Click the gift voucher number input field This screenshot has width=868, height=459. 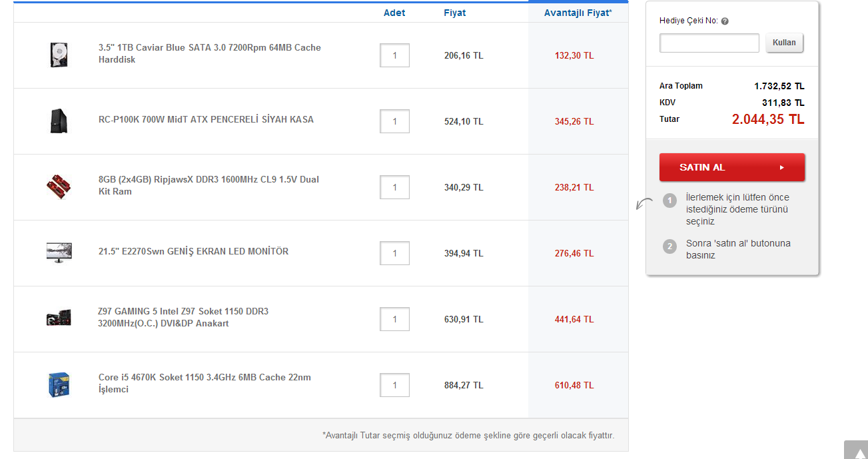coord(709,43)
